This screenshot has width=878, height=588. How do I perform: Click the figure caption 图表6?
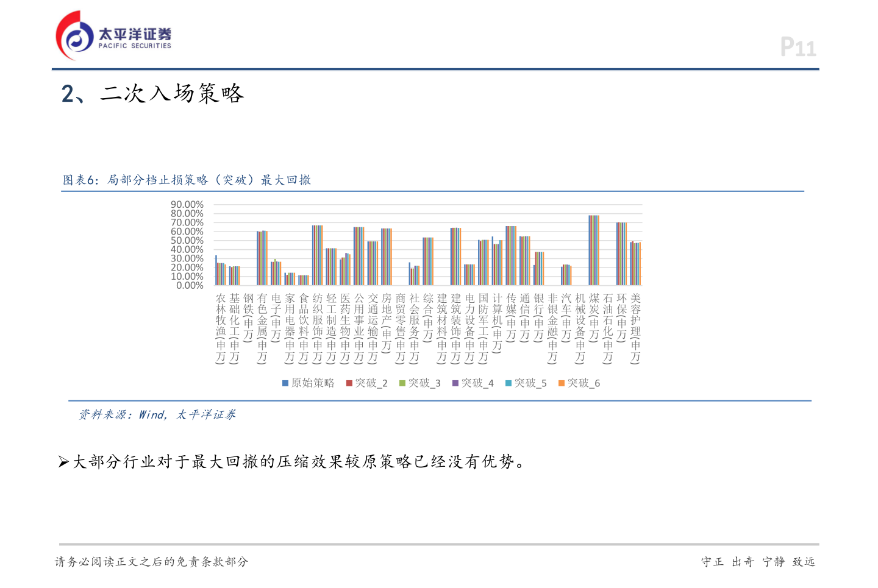click(187, 180)
